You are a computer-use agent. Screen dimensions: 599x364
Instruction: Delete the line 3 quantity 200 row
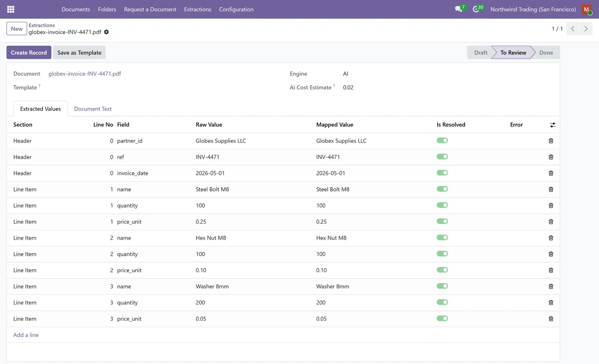[x=551, y=302]
